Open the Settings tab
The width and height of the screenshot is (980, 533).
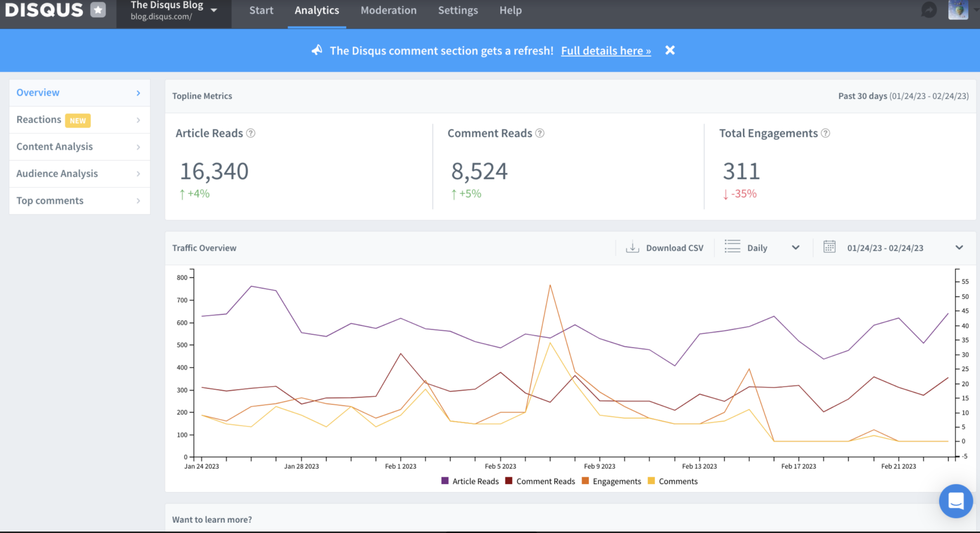[458, 11]
